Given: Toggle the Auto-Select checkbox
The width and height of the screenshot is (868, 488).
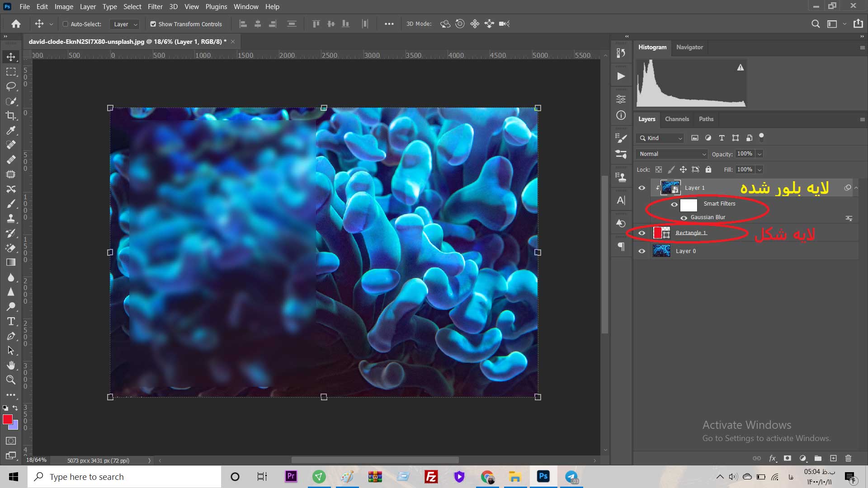Looking at the screenshot, I should click(x=65, y=24).
